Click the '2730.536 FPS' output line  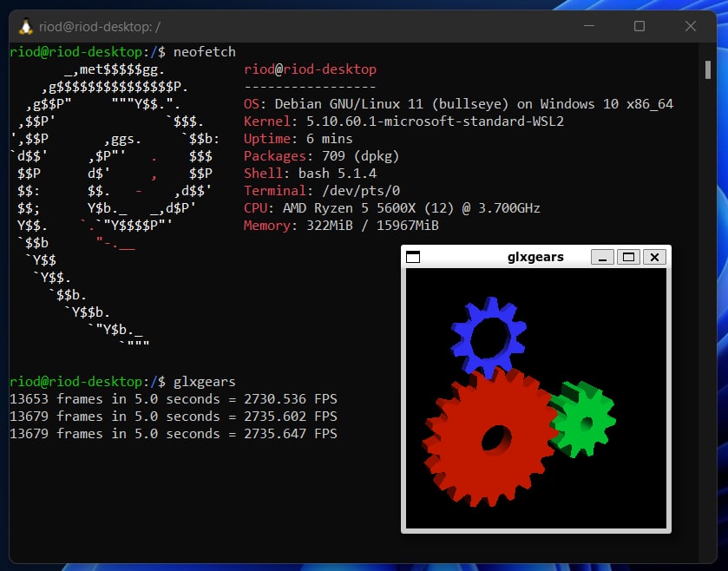pos(174,399)
